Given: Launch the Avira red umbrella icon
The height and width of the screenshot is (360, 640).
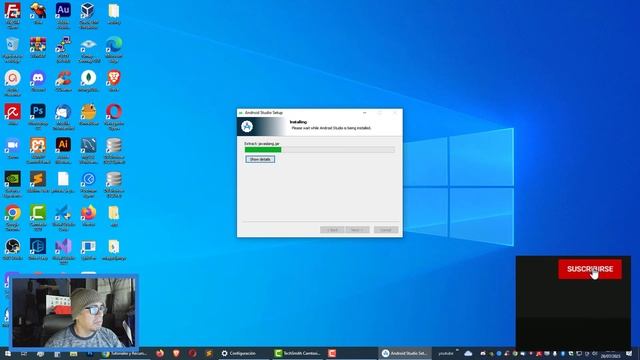Looking at the screenshot, I should pyautogui.click(x=12, y=111).
